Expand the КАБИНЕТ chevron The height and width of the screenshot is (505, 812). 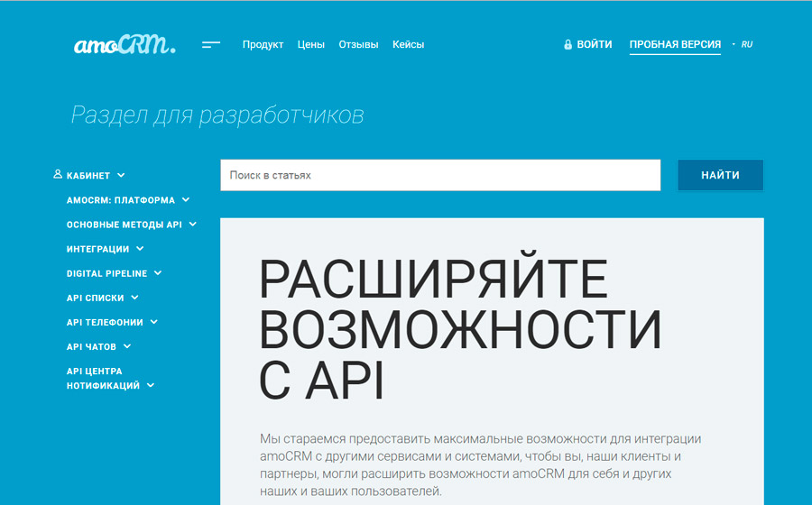[x=121, y=176]
